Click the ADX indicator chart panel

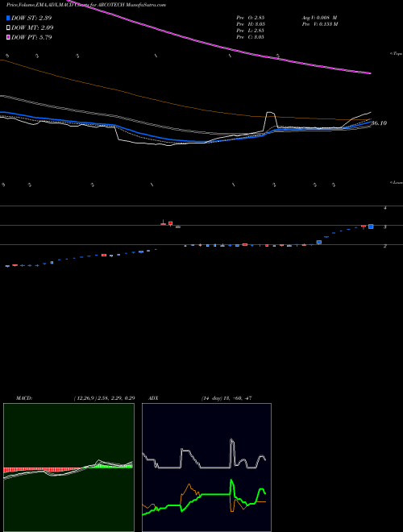pyautogui.click(x=206, y=468)
